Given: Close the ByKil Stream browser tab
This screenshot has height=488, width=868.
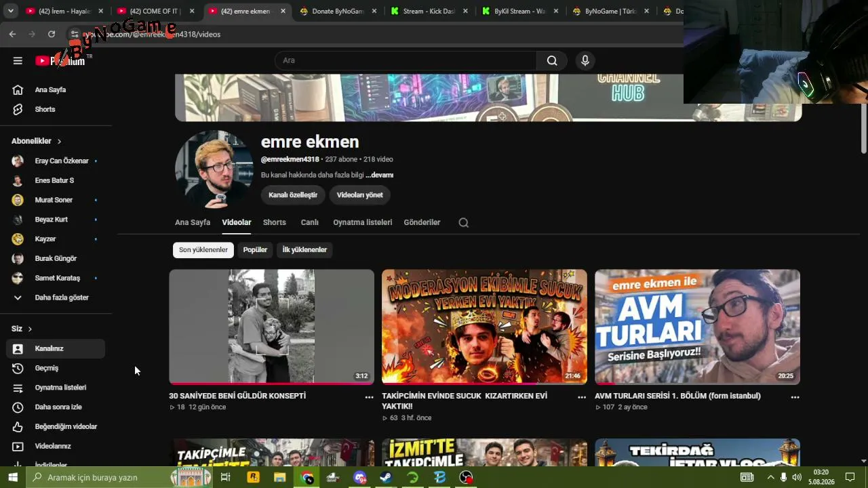Looking at the screenshot, I should pyautogui.click(x=557, y=11).
